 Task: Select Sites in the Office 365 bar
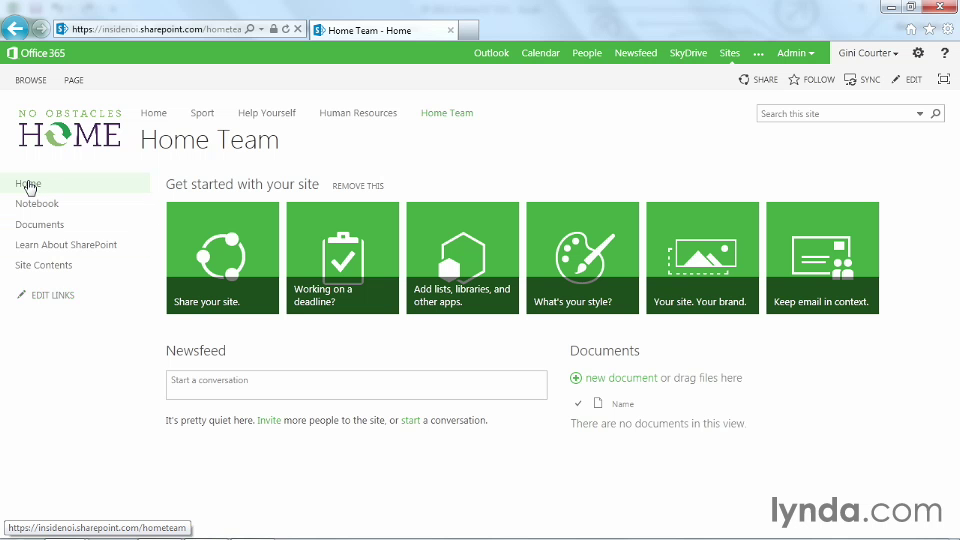coord(729,53)
